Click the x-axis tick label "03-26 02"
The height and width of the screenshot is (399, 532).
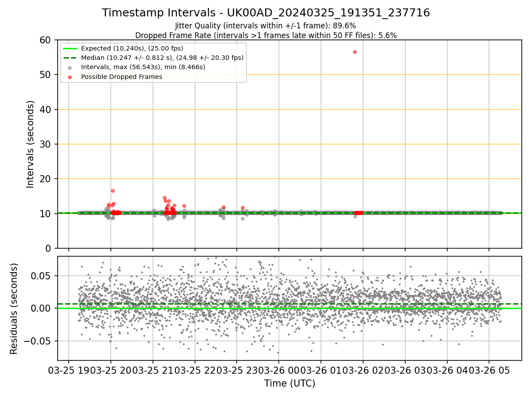tap(363, 370)
